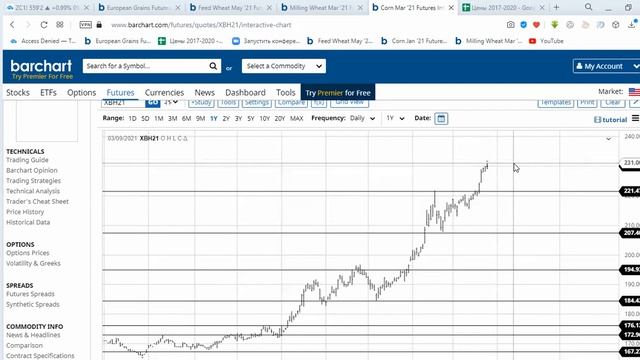Click Try Premier for Free button
Screen dimensions: 640x360
338,93
